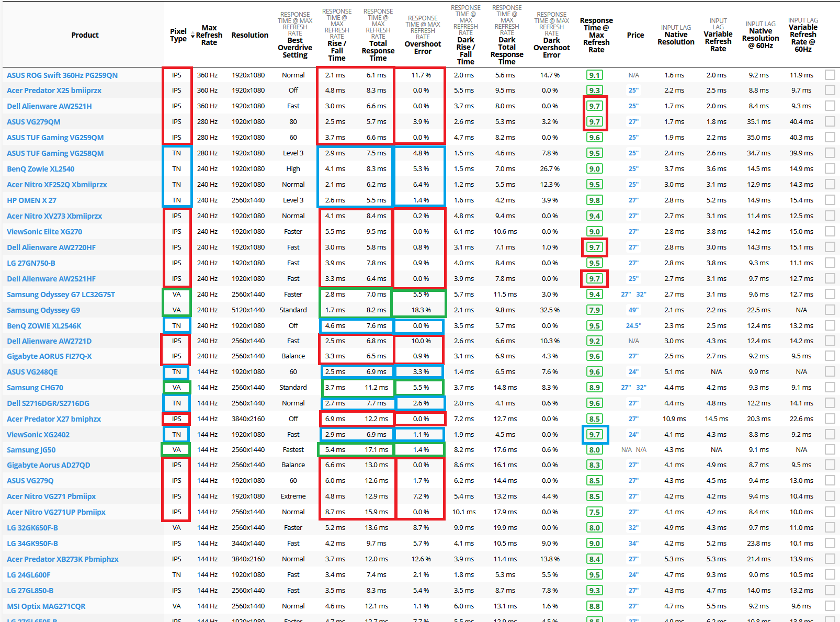The width and height of the screenshot is (840, 622).
Task: Click the 25" price link for Acer Predator X25
Action: pyautogui.click(x=633, y=90)
